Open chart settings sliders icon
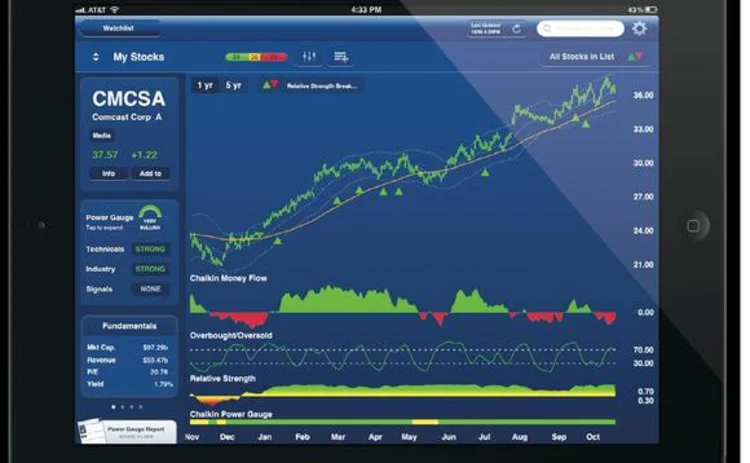 (x=309, y=57)
